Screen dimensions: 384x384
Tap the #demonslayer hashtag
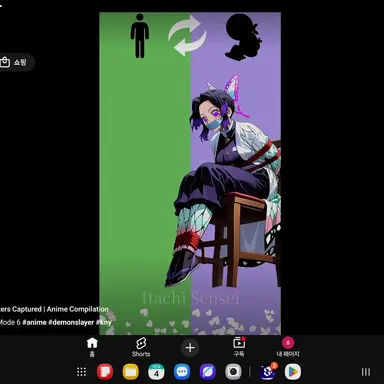(x=71, y=322)
